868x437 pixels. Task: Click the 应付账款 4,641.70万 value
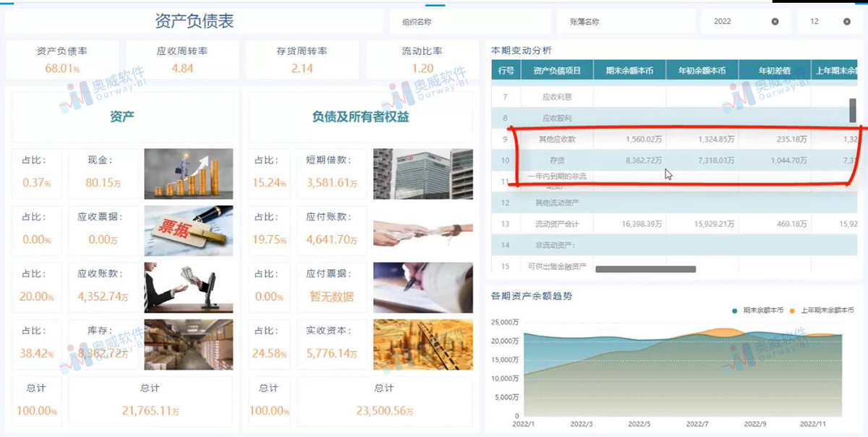(x=332, y=239)
